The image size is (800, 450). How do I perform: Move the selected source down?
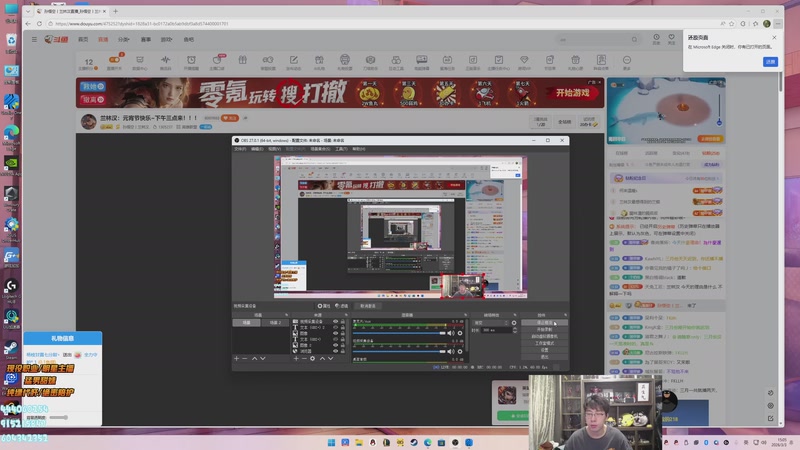click(x=331, y=359)
